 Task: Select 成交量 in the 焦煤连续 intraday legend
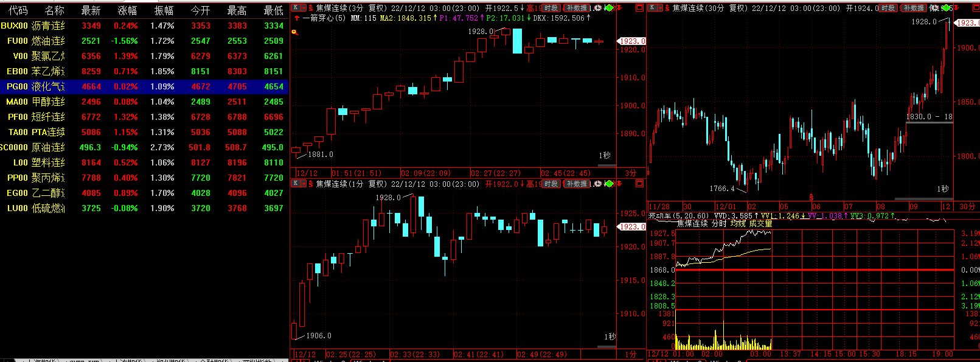760,224
